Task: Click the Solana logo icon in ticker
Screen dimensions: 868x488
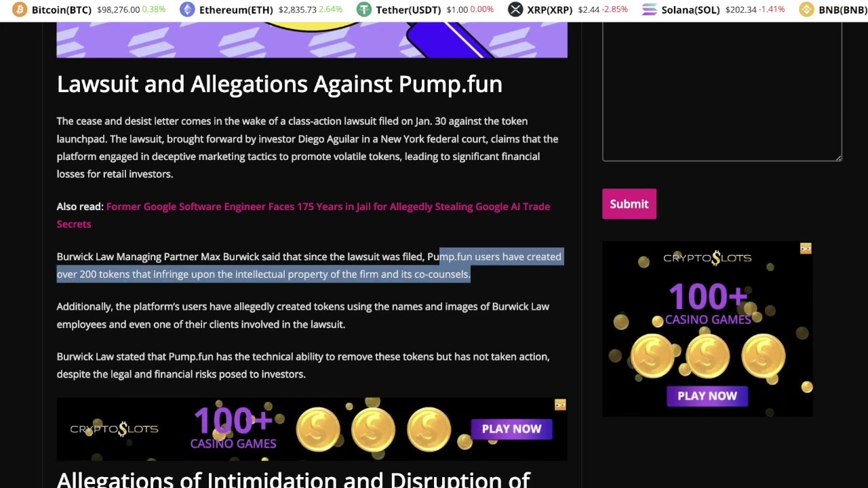Action: tap(649, 9)
